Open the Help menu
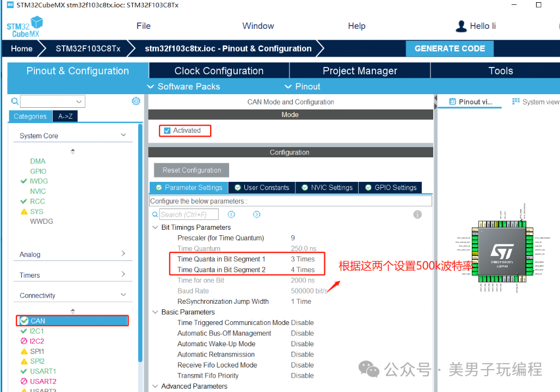Screen dimensions: 560x392 [357, 26]
